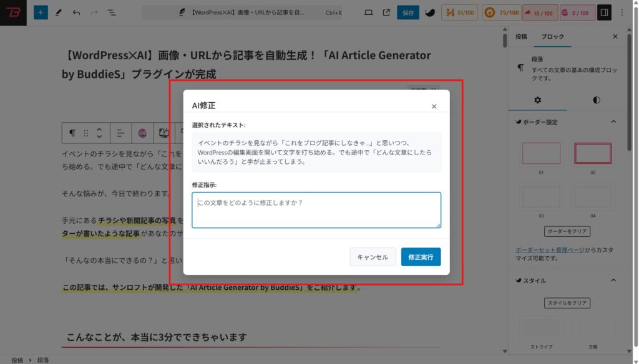
Task: Click the 投稿 breadcrumb in the footer
Action: 17,360
